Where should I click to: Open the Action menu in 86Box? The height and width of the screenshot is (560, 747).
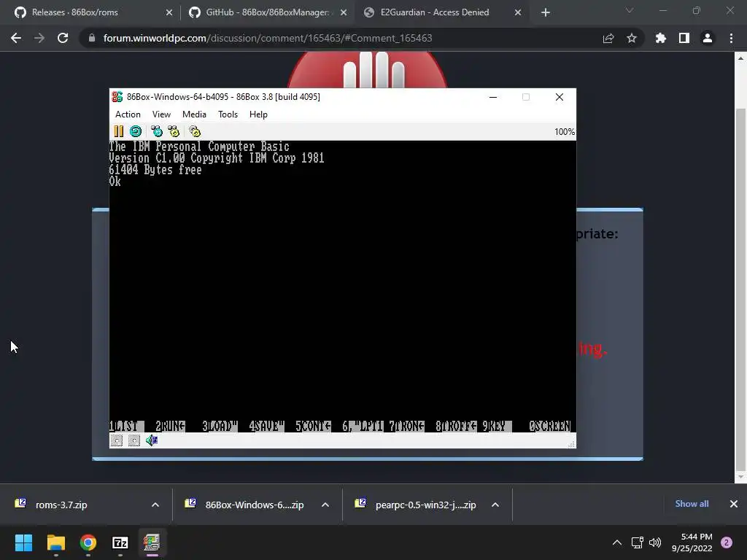pyautogui.click(x=128, y=114)
